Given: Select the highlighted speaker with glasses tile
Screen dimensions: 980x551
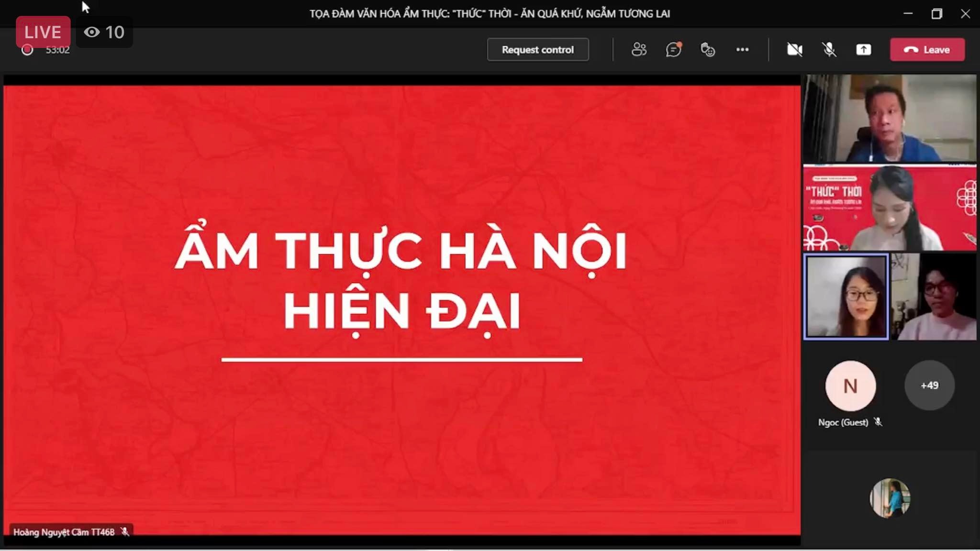Looking at the screenshot, I should click(846, 297).
